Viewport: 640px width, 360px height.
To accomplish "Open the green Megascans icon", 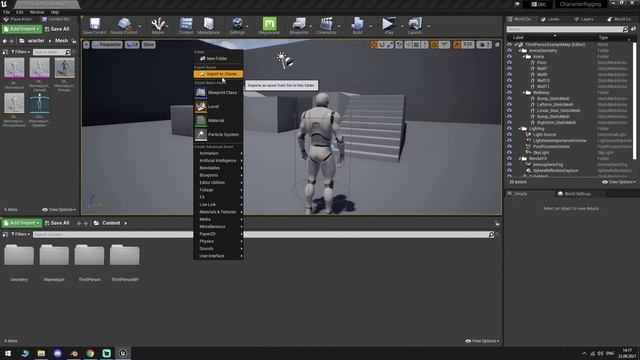I will point(269,26).
